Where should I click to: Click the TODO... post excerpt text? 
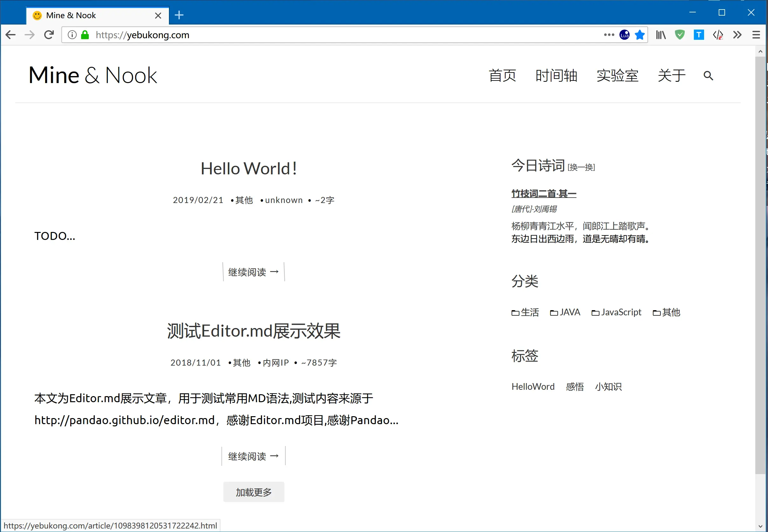coord(55,236)
